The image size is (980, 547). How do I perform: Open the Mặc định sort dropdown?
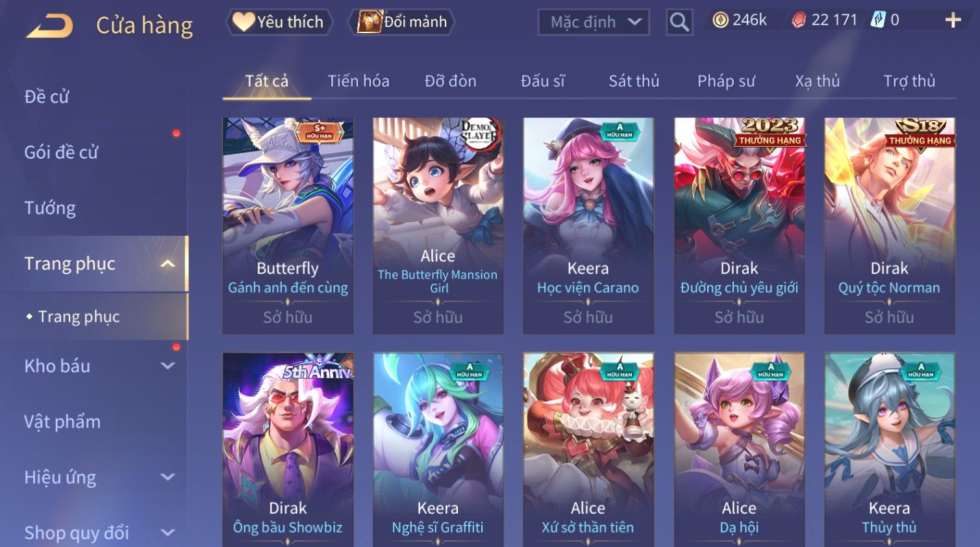[594, 22]
